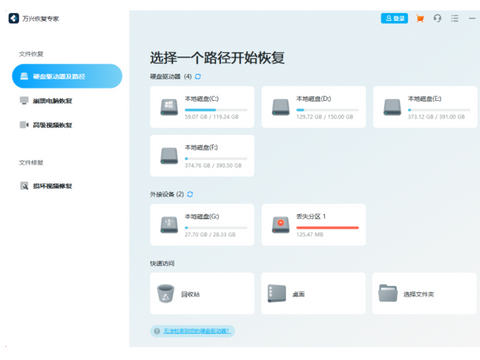480x360 pixels.
Task: Click the 27.70 GB / 28.33 GB text
Action: pyautogui.click(x=210, y=234)
